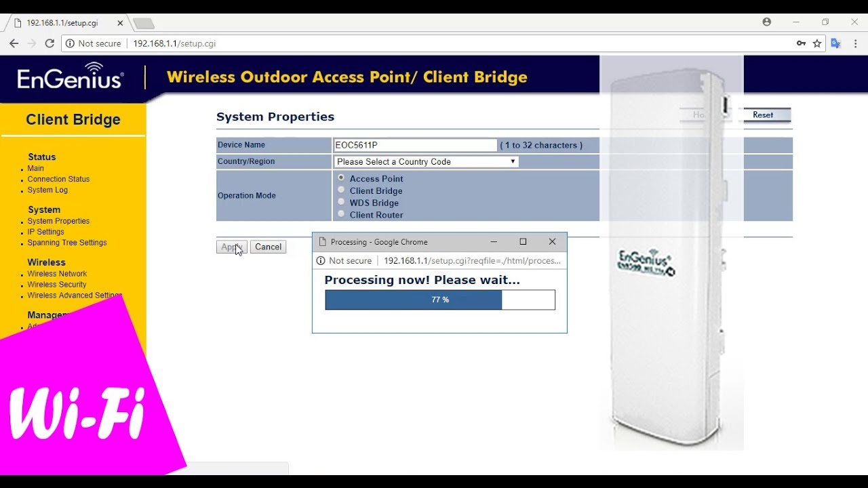Click the Status section heading in sidebar

(42, 157)
